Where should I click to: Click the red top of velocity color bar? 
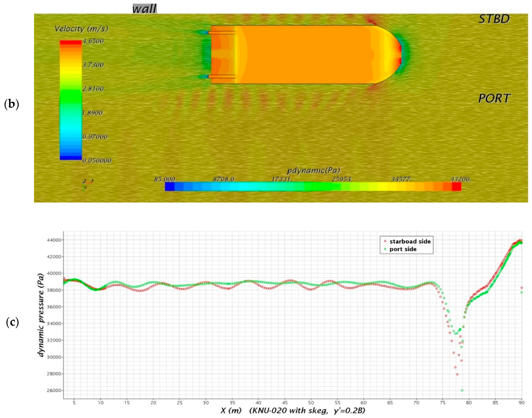click(71, 42)
